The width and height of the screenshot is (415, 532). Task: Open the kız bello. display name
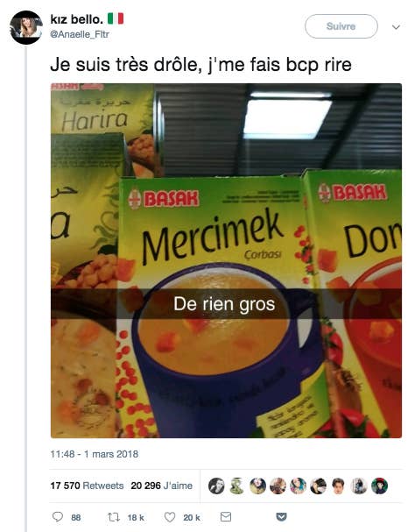77,19
